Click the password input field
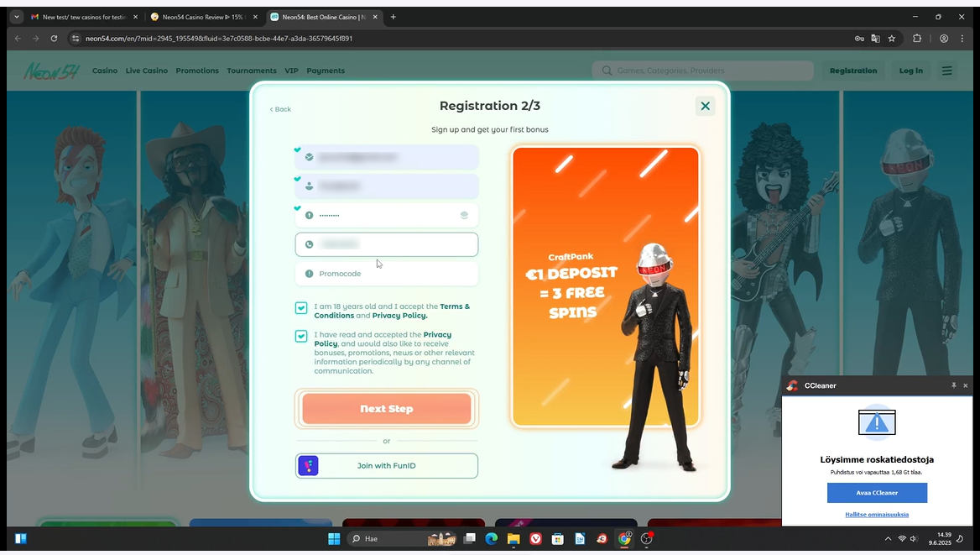This screenshot has height=555, width=980. pos(386,215)
